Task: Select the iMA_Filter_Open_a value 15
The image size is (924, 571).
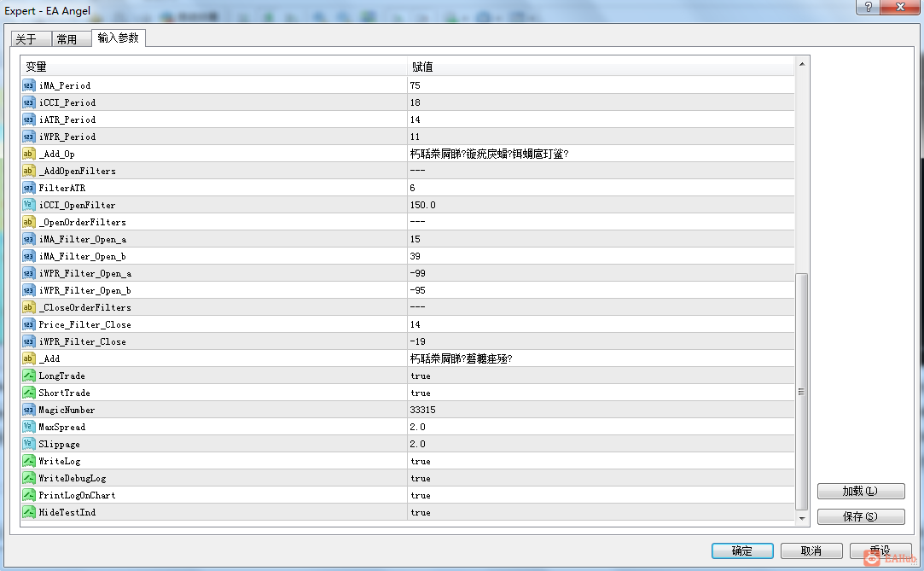Action: 416,239
